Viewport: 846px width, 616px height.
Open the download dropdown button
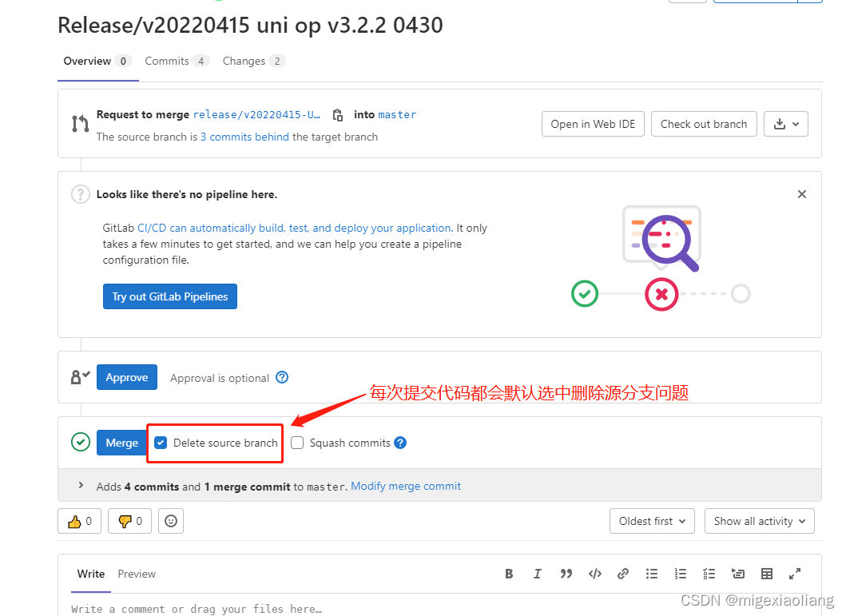point(786,124)
